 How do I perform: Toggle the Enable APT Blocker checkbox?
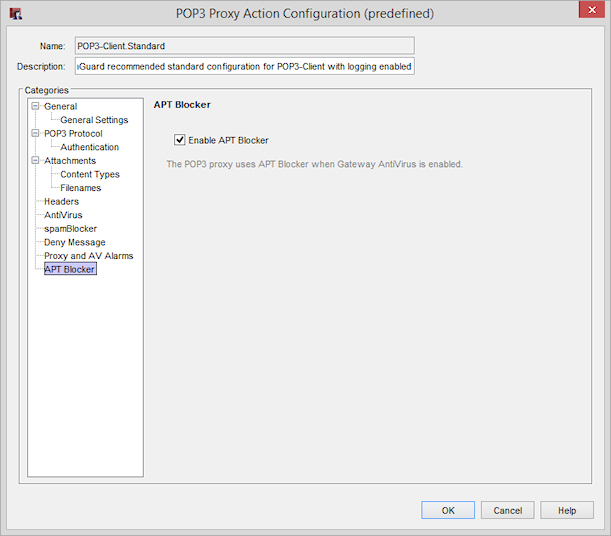click(x=179, y=140)
